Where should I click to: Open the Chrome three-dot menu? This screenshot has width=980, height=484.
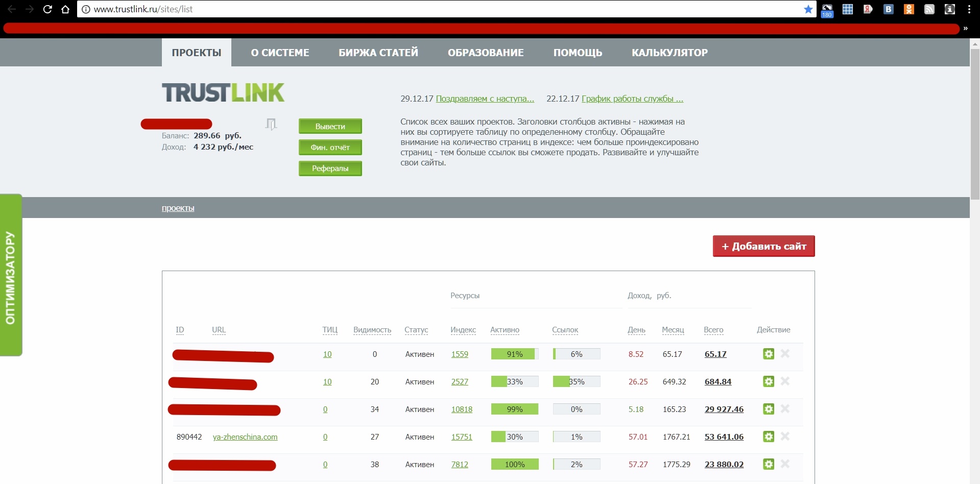click(969, 9)
